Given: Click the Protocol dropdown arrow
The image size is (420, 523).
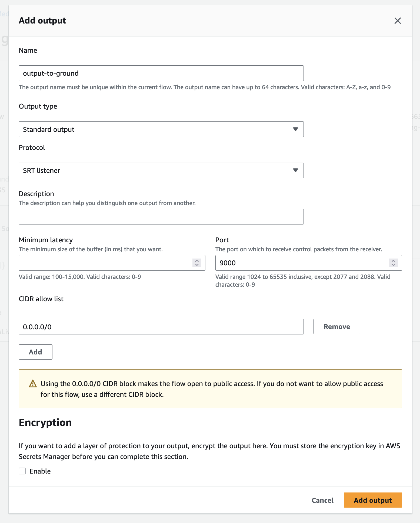Looking at the screenshot, I should [x=295, y=170].
